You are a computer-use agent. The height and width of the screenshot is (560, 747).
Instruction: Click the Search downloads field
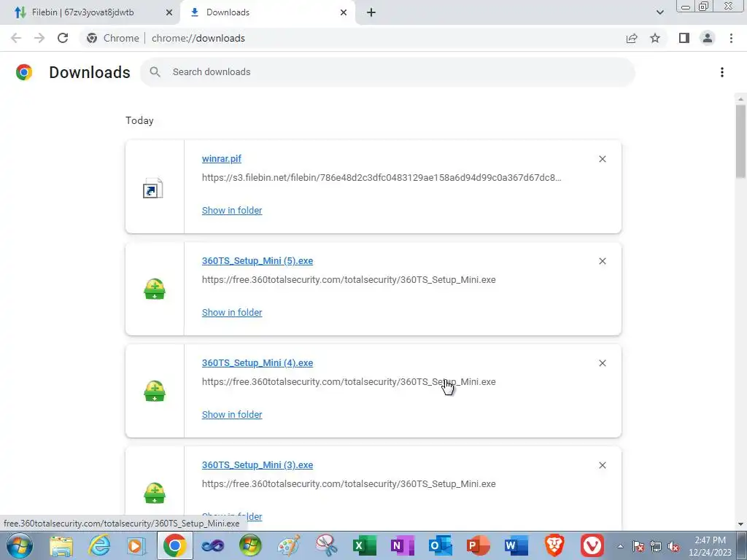point(387,72)
